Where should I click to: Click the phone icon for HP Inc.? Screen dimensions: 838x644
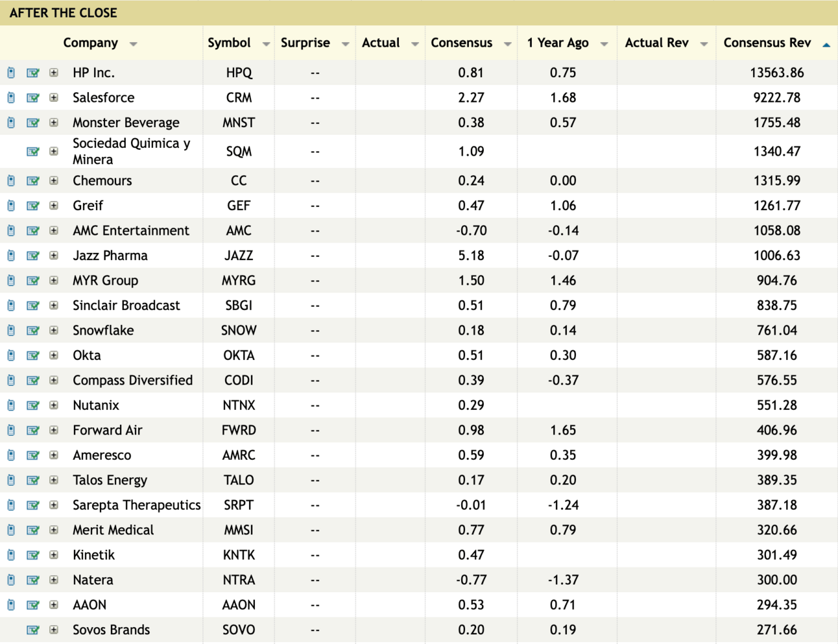pos(11,73)
